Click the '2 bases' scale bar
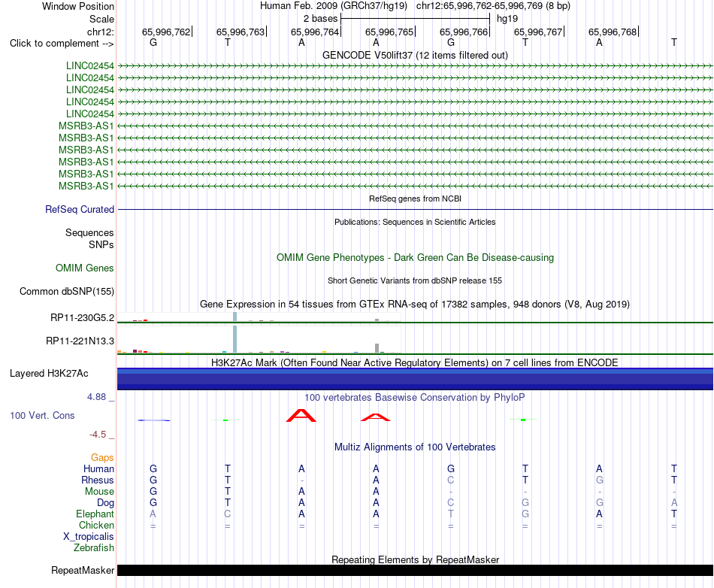Image resolution: width=714 pixels, height=588 pixels. pyautogui.click(x=416, y=19)
